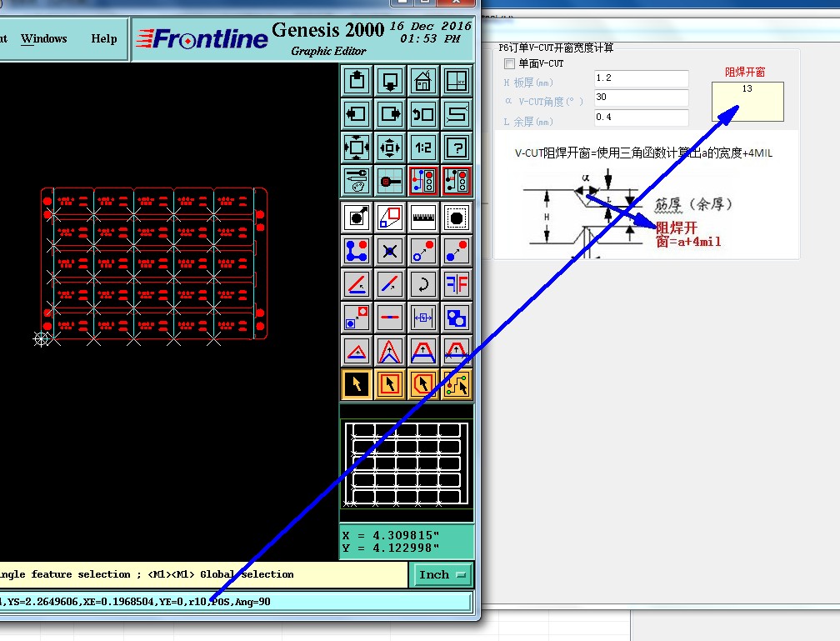Screen dimensions: 840x641
Task: Click the pan left arrow icon
Action: pos(357,114)
